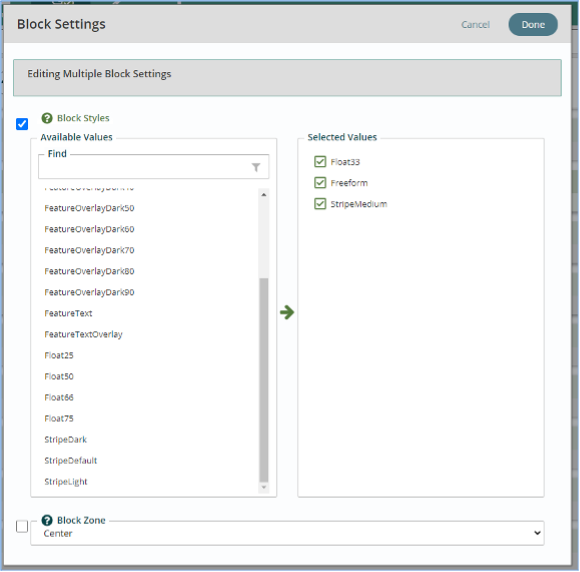Click the Done button
The height and width of the screenshot is (572, 580).
tap(533, 24)
